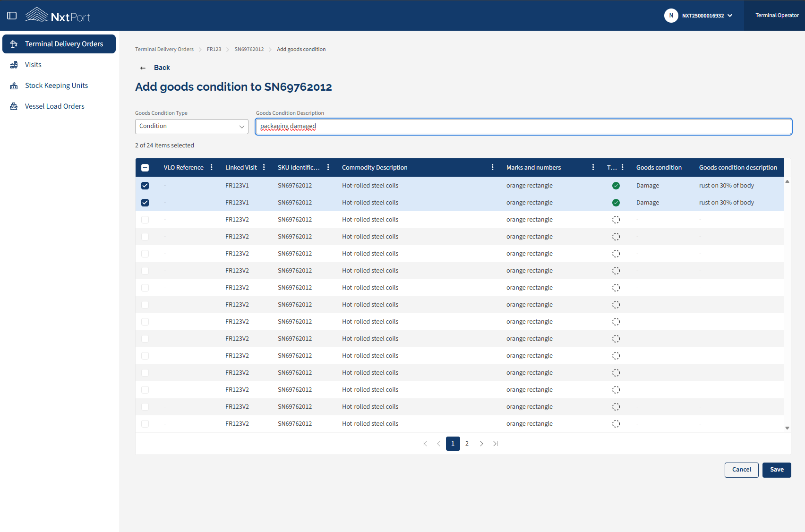Image resolution: width=805 pixels, height=532 pixels.
Task: Open VLO Reference column menu
Action: click(212, 167)
